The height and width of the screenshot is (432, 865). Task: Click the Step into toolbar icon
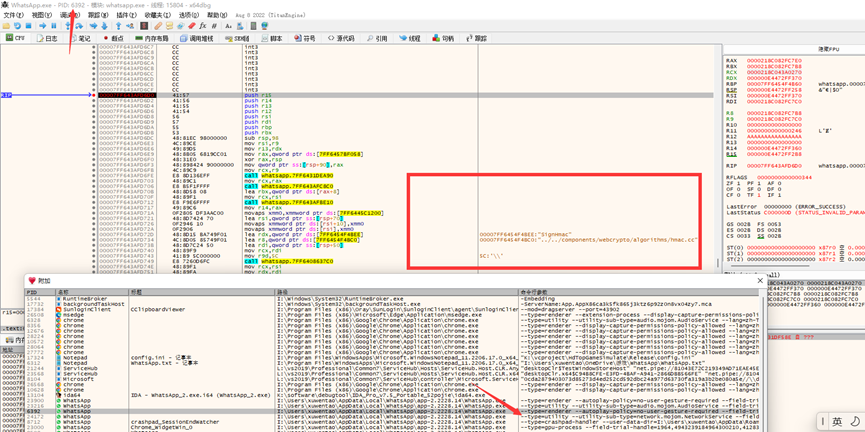click(68, 26)
